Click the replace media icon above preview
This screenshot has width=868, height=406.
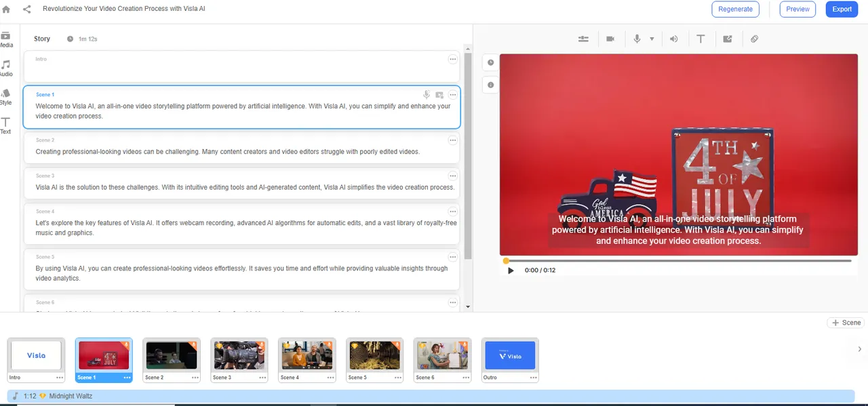pyautogui.click(x=728, y=39)
